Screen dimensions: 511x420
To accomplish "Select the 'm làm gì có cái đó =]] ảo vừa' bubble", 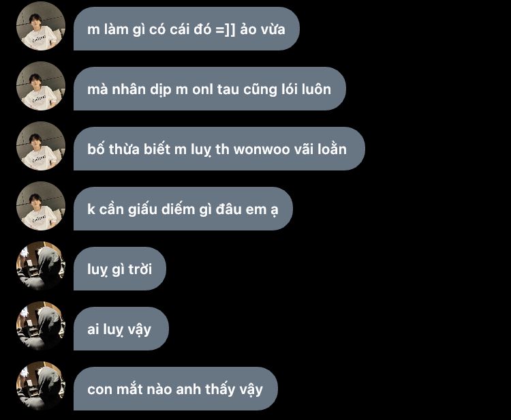I will coord(187,29).
